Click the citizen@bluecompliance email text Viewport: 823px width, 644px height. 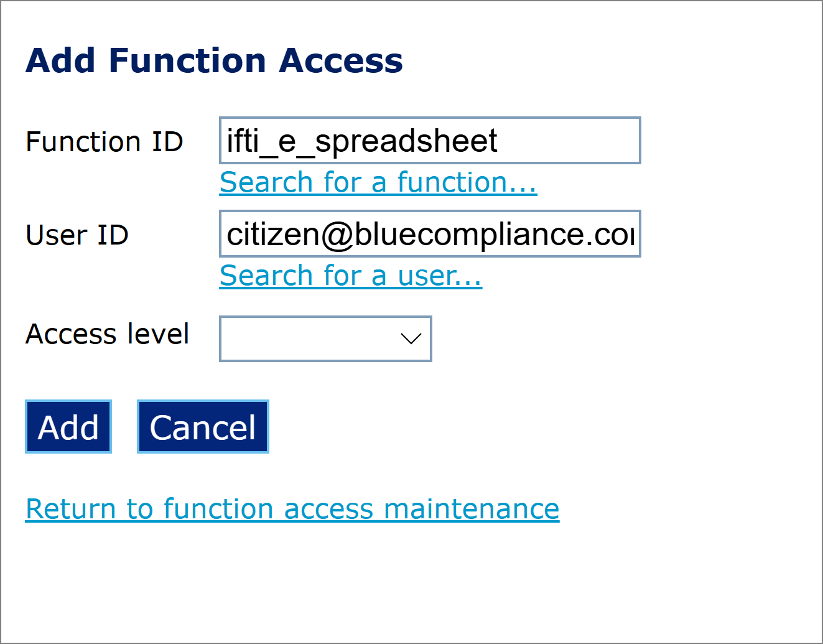pos(429,234)
